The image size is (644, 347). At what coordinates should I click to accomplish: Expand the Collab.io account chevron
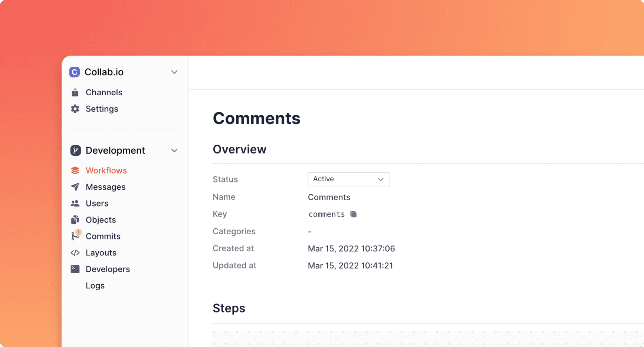[174, 72]
